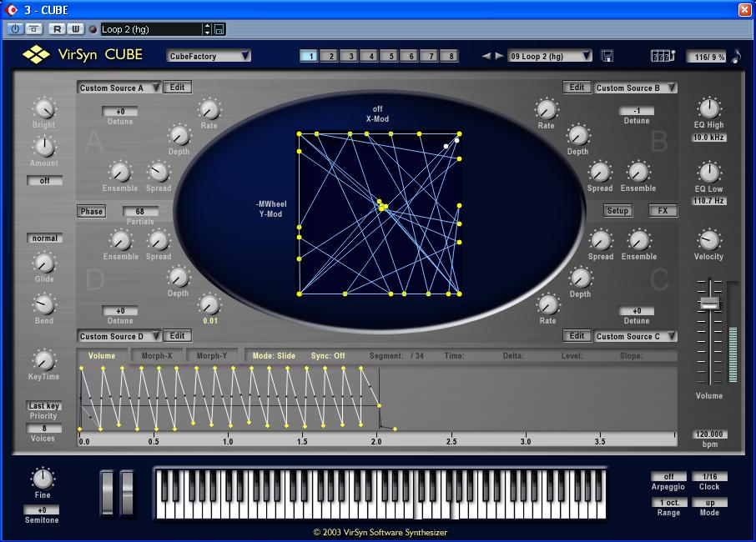Screen dimensions: 756x542
Task: Click the Edit button for Custom Source D
Action: coord(178,336)
